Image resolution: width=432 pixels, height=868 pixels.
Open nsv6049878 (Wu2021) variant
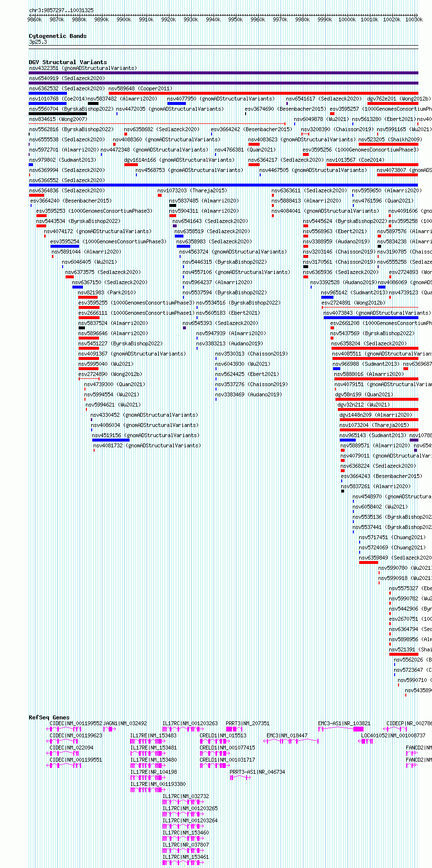pos(321,119)
